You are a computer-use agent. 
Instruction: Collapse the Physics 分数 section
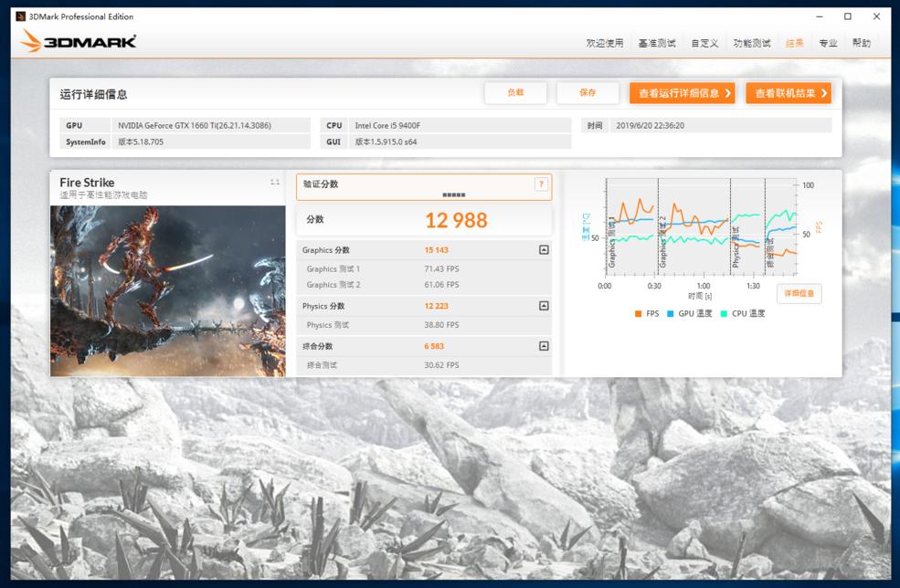point(543,305)
